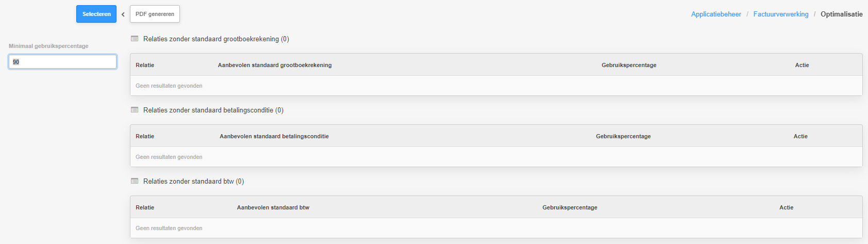Viewport: 868px width, 244px height.
Task: Click the table icon beside the betalingsconditie section title
Action: coord(135,110)
